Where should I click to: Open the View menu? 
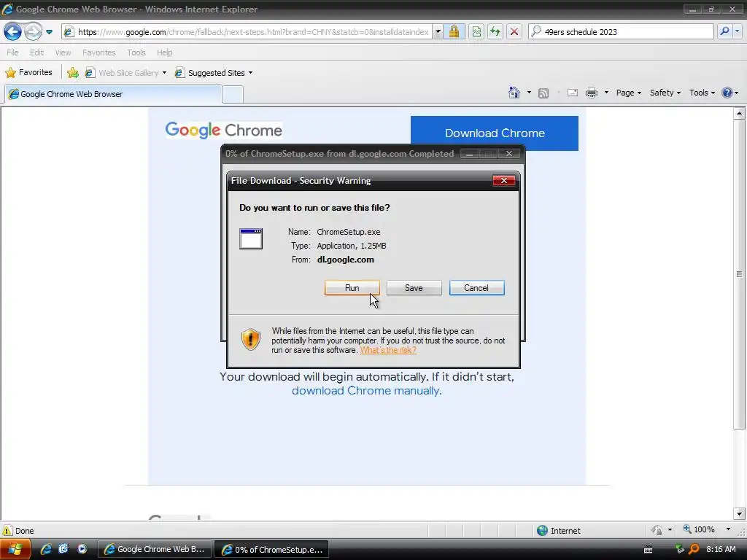tap(63, 52)
